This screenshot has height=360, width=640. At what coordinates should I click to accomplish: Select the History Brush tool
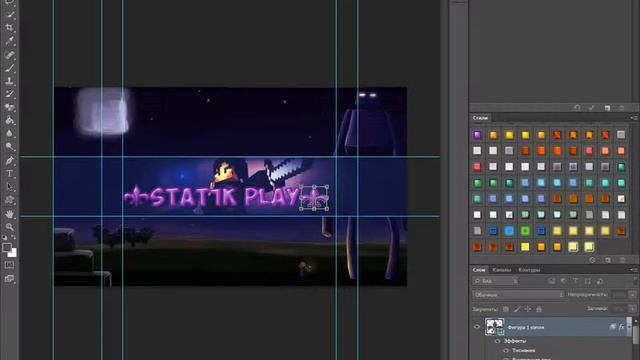coord(10,94)
